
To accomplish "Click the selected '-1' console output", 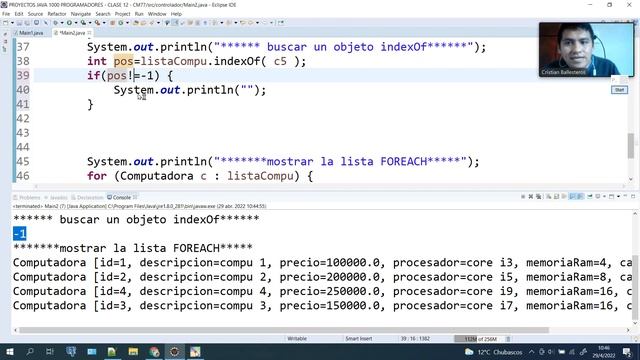I will [20, 233].
